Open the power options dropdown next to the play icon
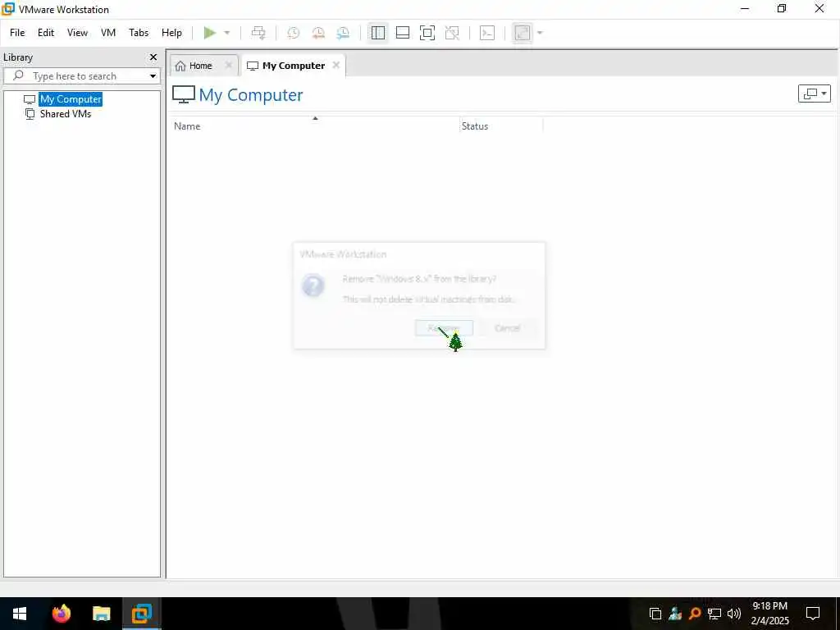 (227, 33)
